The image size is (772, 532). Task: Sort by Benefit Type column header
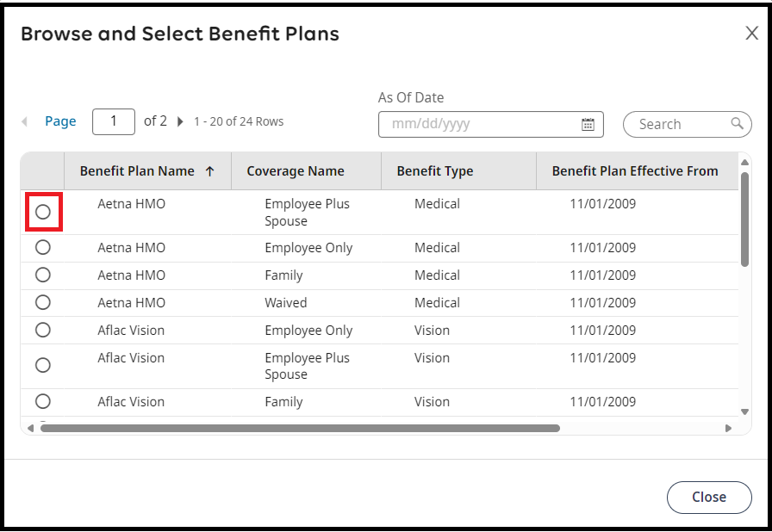(x=435, y=171)
